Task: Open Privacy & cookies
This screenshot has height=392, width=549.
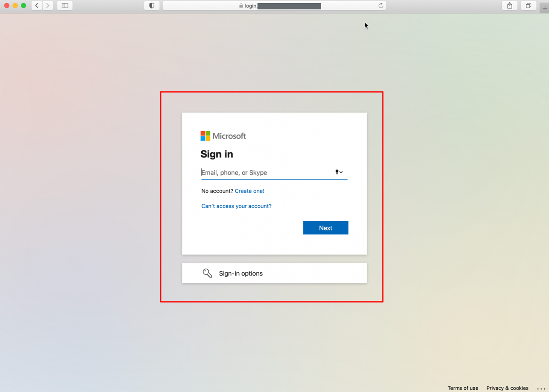Action: [507, 388]
